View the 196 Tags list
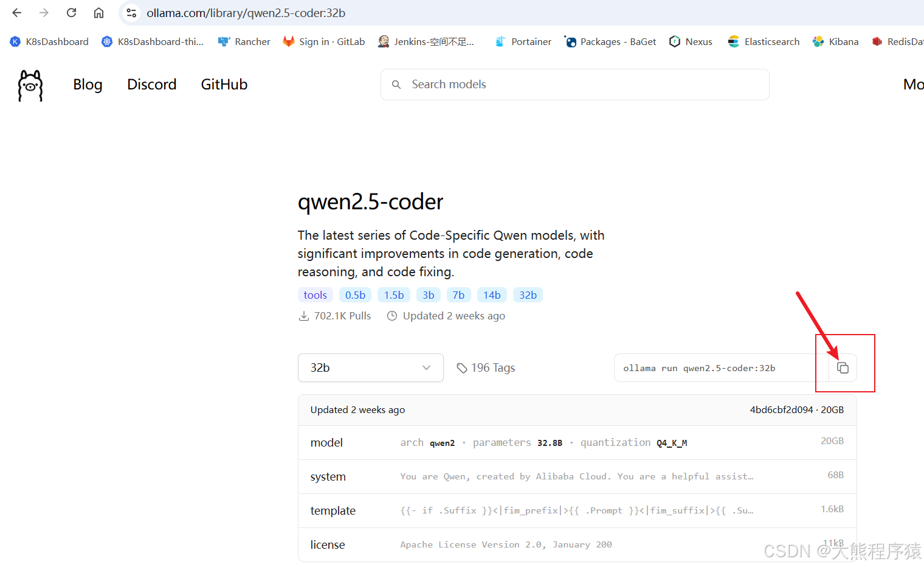 tap(486, 367)
